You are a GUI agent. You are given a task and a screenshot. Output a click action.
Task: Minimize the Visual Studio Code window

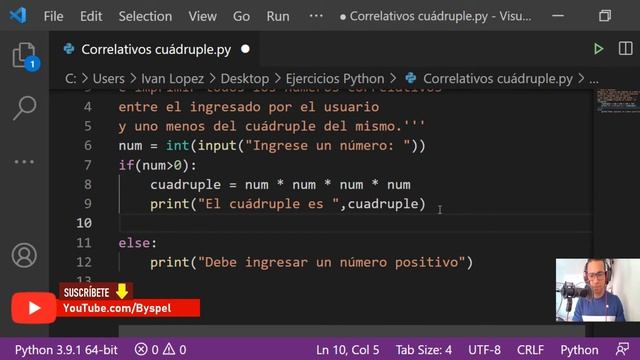coord(558,16)
